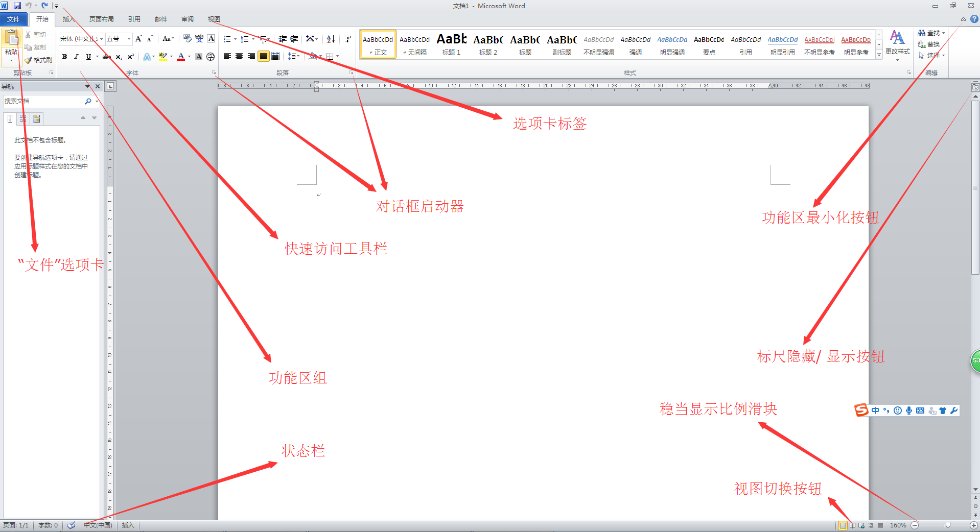Decrease the paragraph indent
The height and width of the screenshot is (532, 980).
(x=283, y=39)
